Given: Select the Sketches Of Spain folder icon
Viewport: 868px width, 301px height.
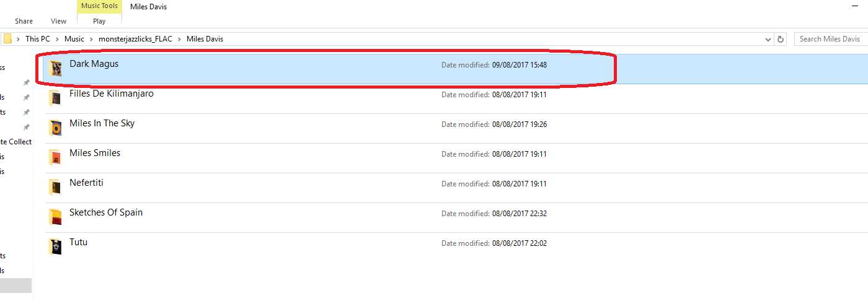Looking at the screenshot, I should coord(56,217).
